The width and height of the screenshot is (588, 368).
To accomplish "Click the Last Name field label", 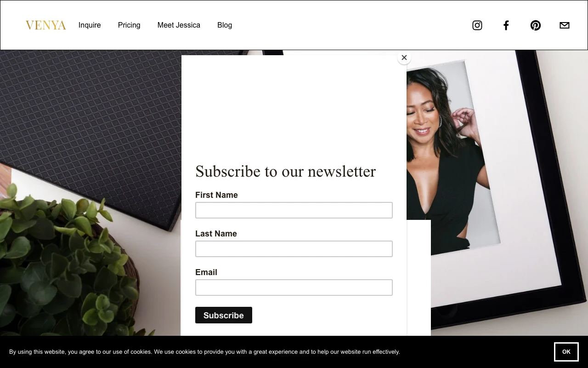I will coord(216,234).
